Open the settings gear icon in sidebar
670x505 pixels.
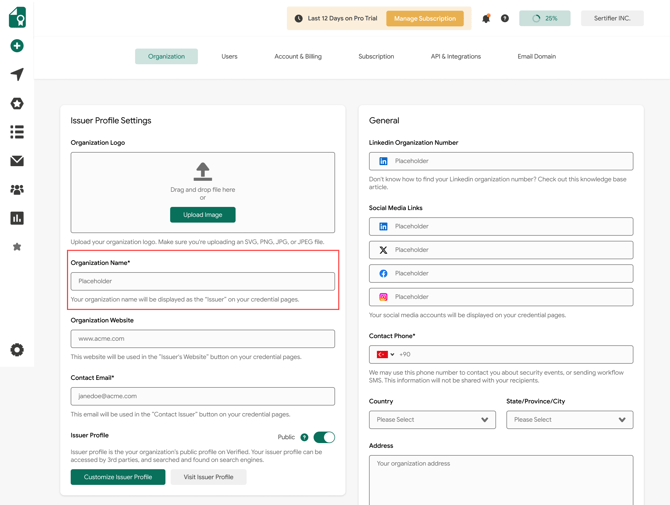click(x=17, y=350)
